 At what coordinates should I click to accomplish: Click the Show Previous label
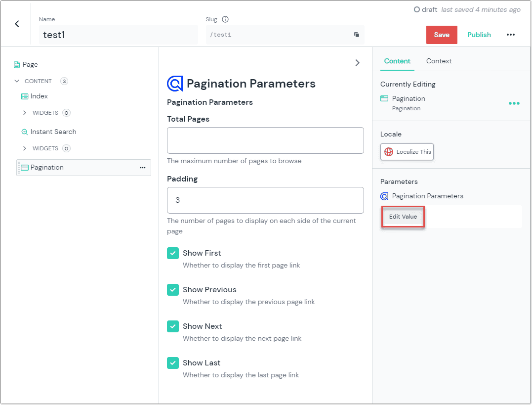click(x=209, y=290)
